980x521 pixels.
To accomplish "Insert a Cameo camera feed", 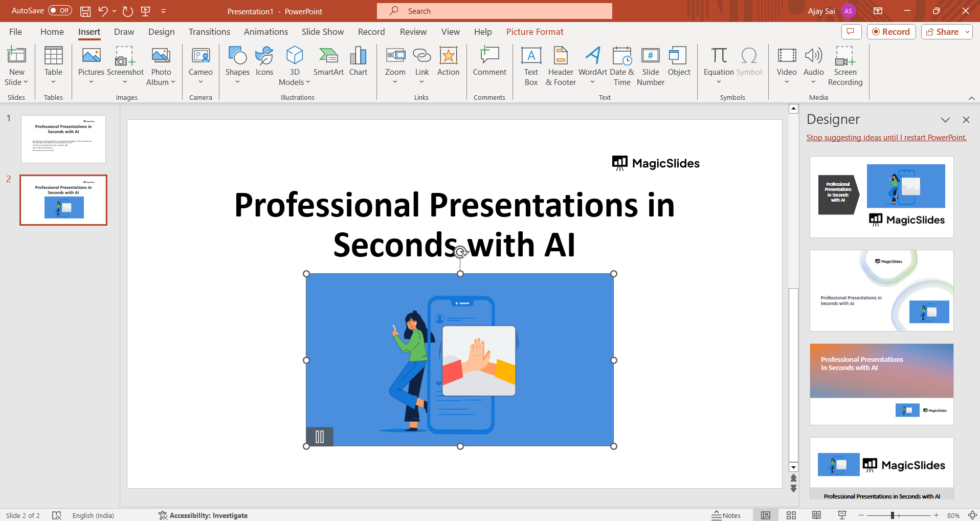I will click(201, 66).
